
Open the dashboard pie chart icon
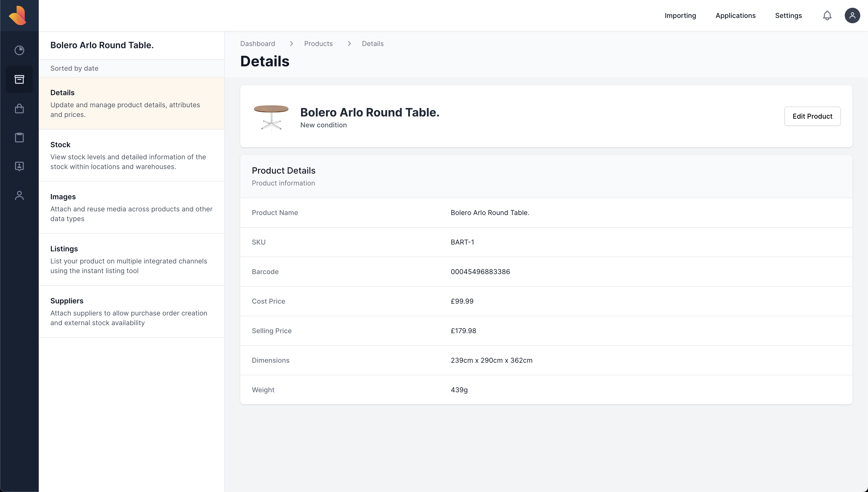pyautogui.click(x=19, y=50)
